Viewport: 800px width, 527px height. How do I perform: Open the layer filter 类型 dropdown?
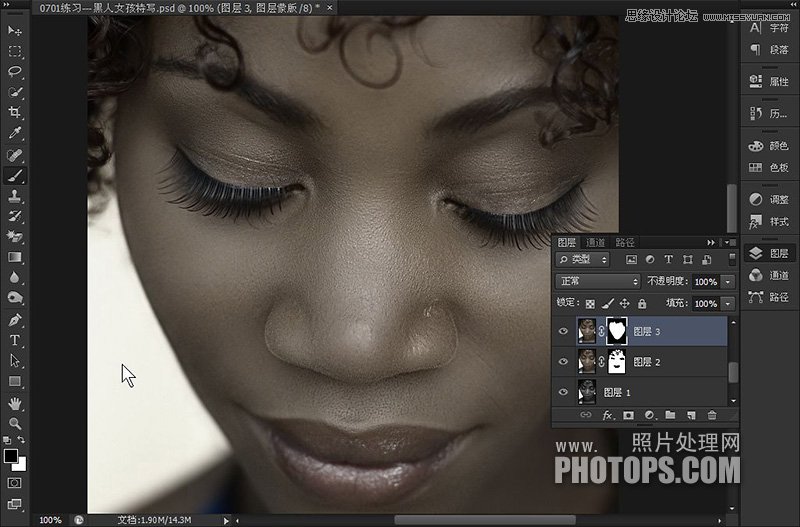[x=582, y=260]
